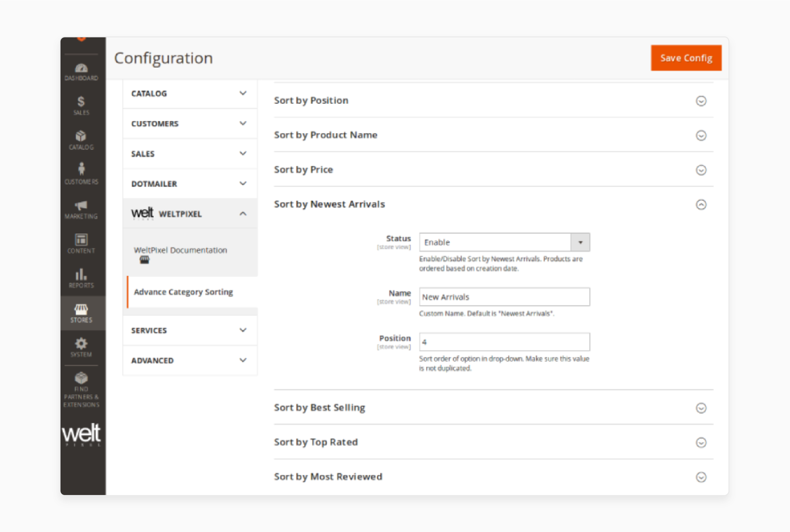
Task: Click the Magento logo at sidebar top
Action: coord(81,39)
